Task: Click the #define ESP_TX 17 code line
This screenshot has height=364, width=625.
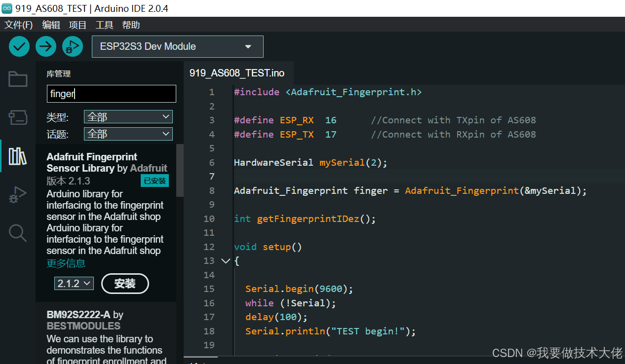Action: point(285,134)
